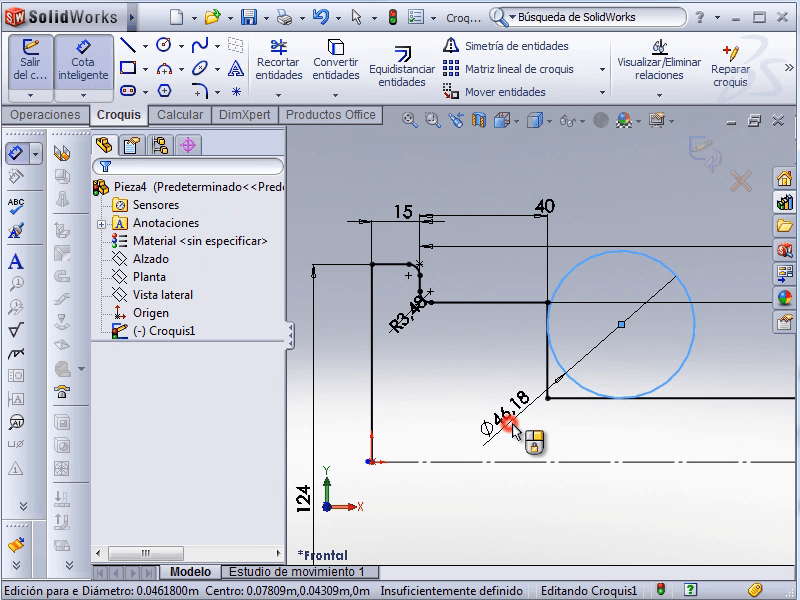Expand the Anotaciones tree node

(101, 224)
